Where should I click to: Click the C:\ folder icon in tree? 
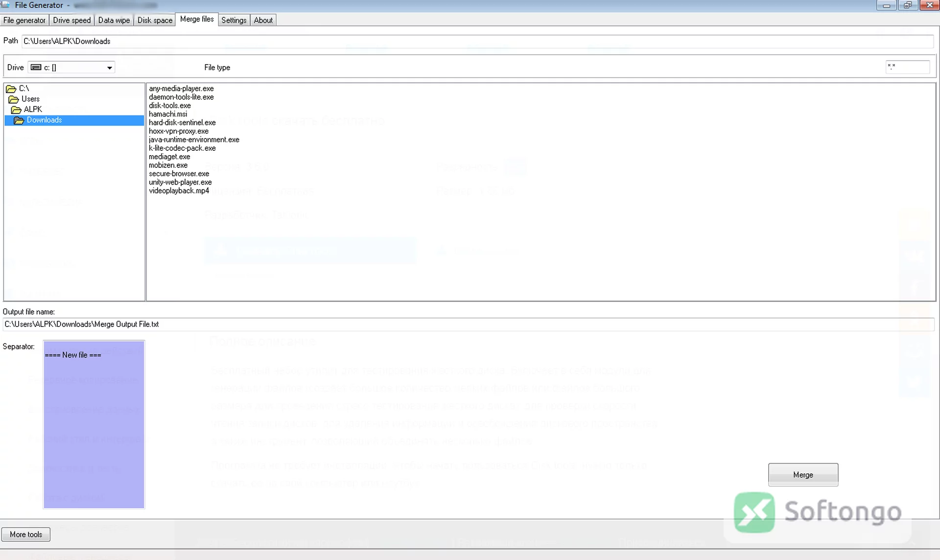pos(11,89)
